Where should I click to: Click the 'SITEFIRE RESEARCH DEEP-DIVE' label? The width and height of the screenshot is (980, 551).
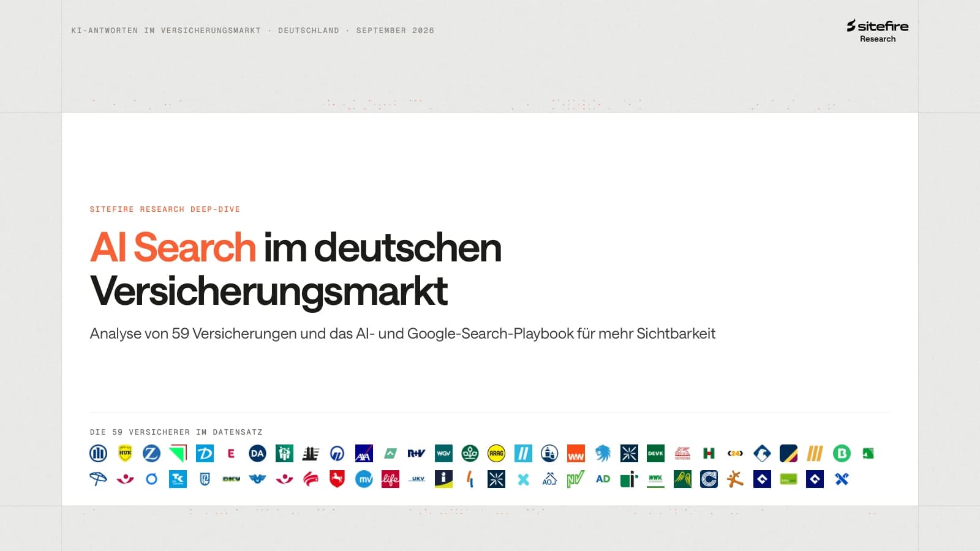(x=165, y=209)
